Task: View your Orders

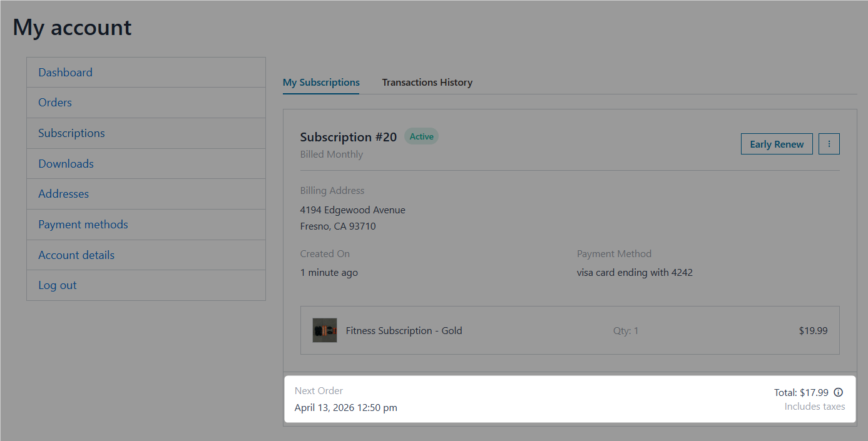Action: [54, 102]
